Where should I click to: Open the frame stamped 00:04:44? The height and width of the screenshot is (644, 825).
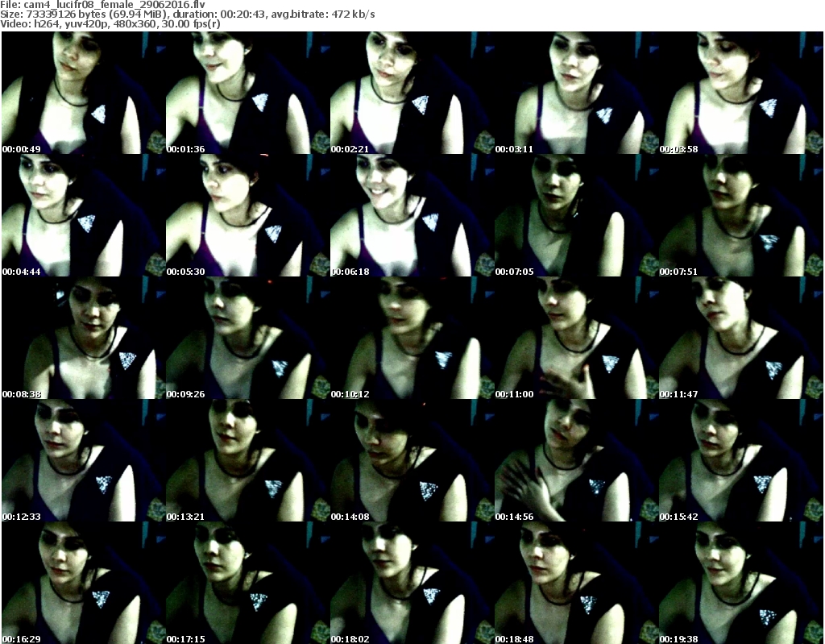(84, 215)
